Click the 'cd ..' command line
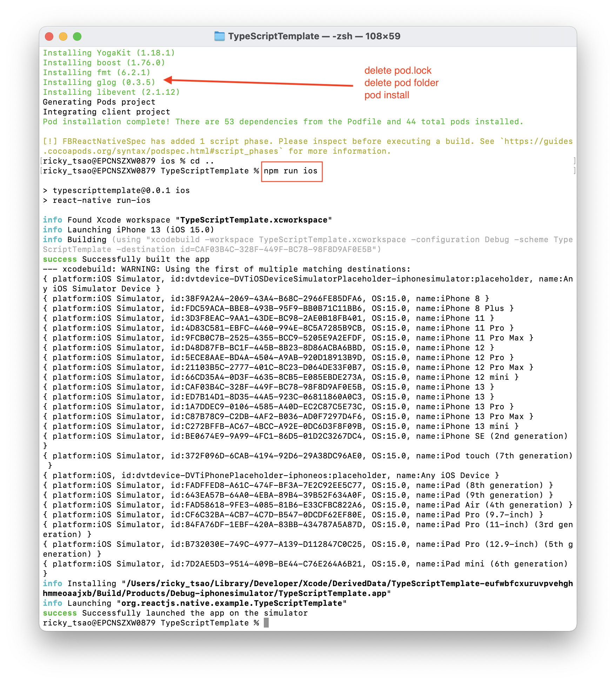Image resolution: width=616 pixels, height=683 pixels. coord(128,161)
